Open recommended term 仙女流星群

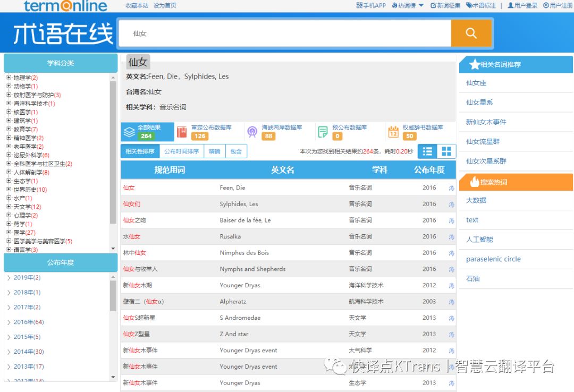(483, 142)
